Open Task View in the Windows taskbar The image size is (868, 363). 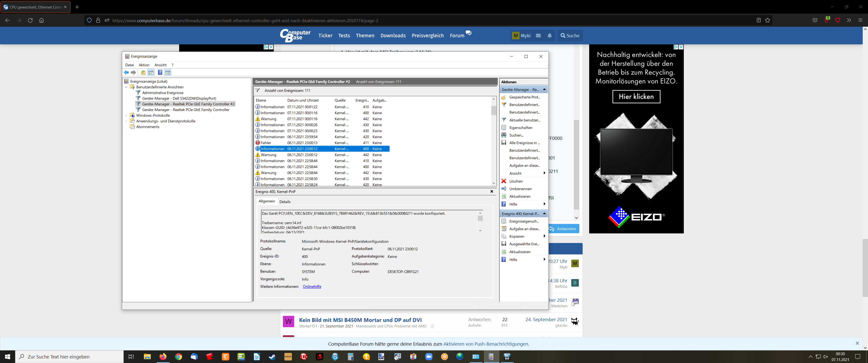pyautogui.click(x=131, y=357)
